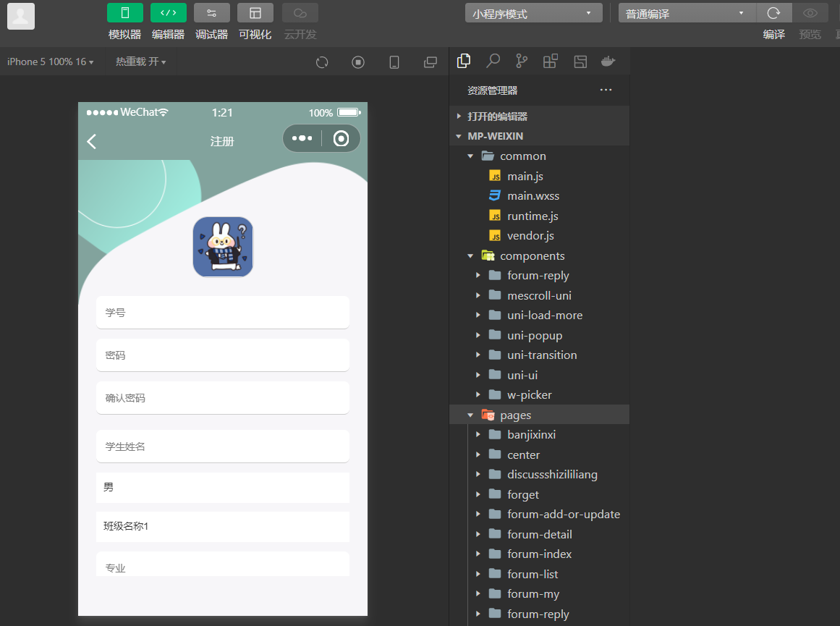
Task: Collapse the MP-WEIXIN project root
Action: [540, 136]
